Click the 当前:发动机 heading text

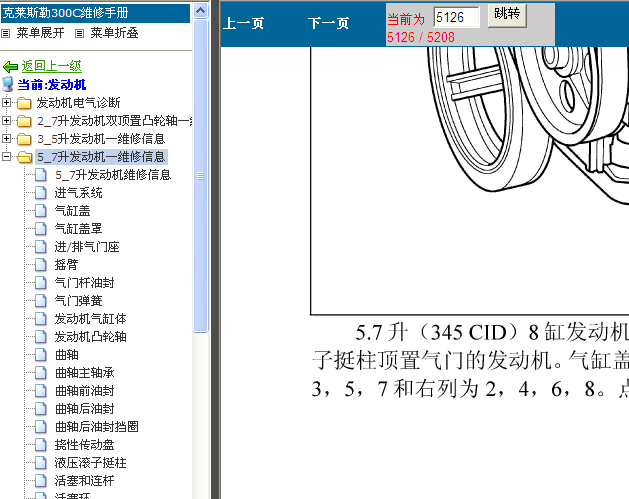(52, 85)
